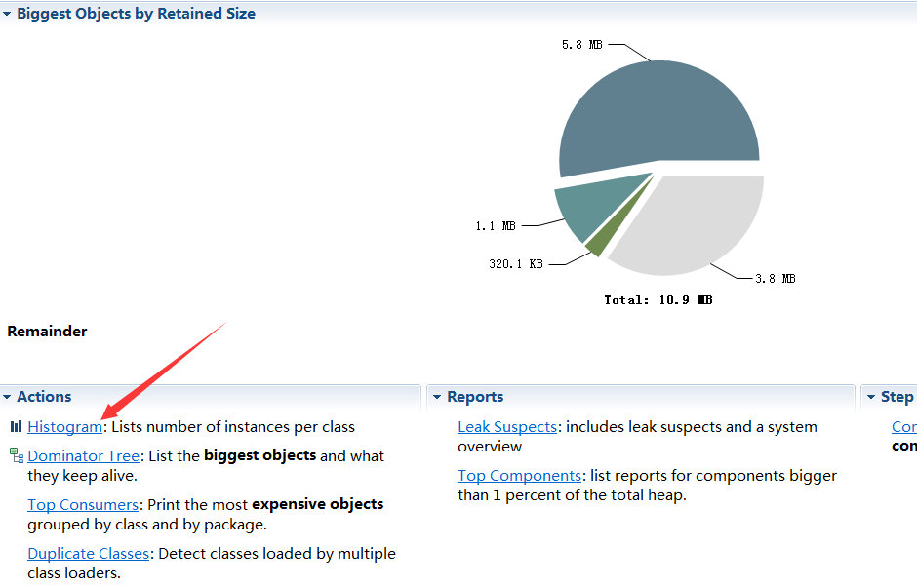Click the Reports section title
This screenshot has width=917, height=588.
[475, 397]
